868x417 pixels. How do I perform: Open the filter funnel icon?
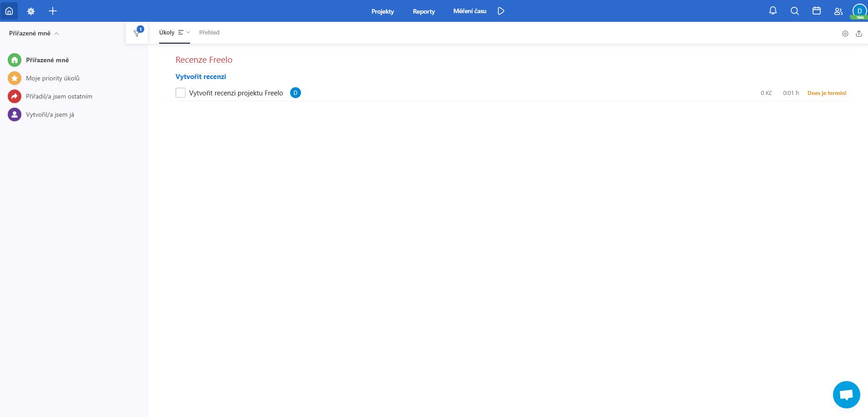pyautogui.click(x=137, y=33)
